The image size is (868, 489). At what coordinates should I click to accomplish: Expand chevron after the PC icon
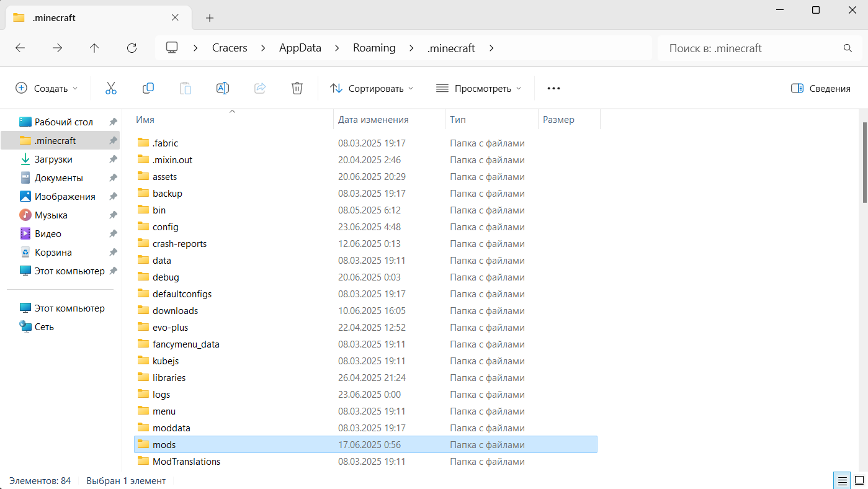pos(196,48)
